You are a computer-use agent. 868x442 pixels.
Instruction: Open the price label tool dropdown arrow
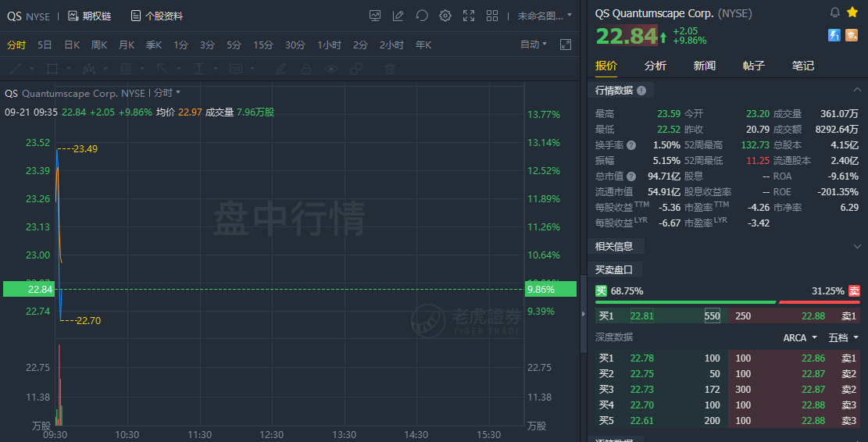coord(252,69)
